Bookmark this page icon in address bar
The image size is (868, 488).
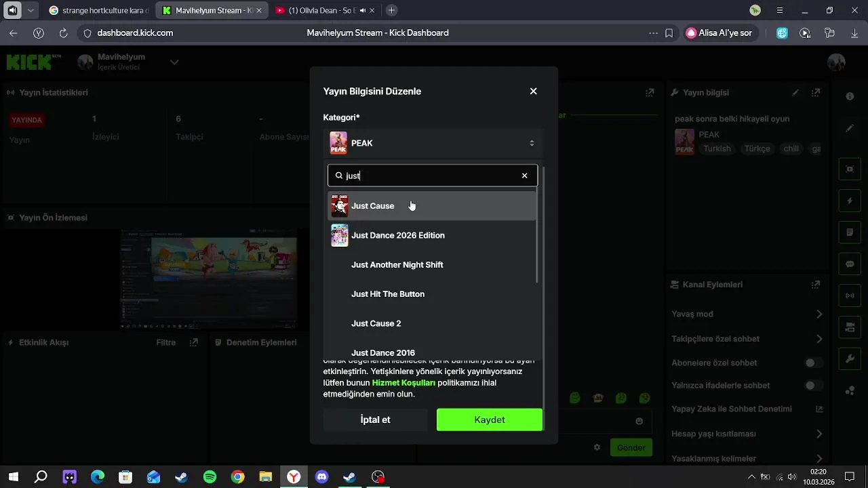[669, 33]
